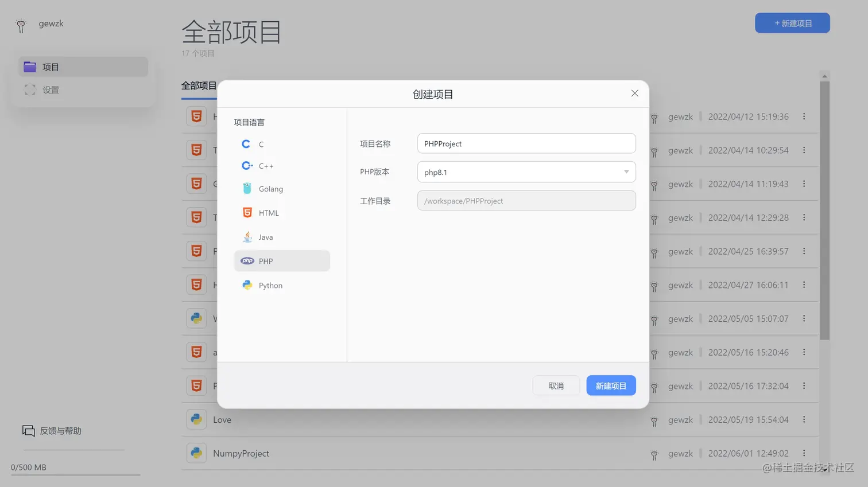Click the NumpyProject name
The height and width of the screenshot is (487, 868).
coord(241,454)
